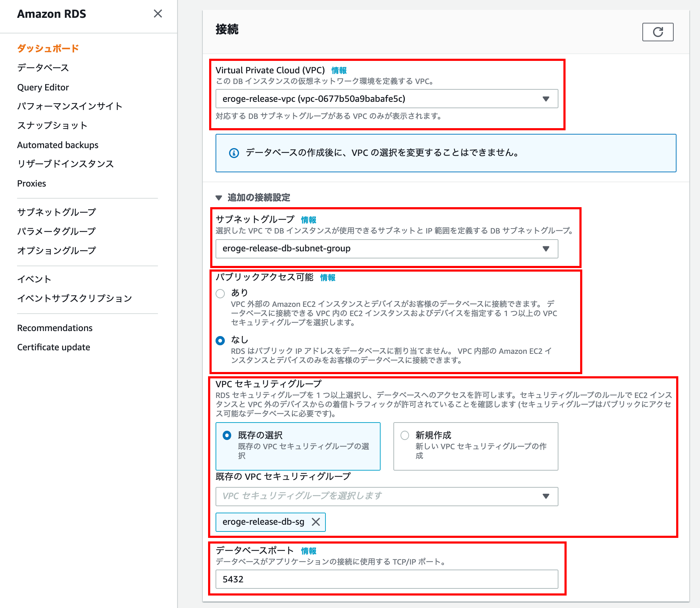Open Query Editor from sidebar
The image size is (700, 608).
(x=43, y=87)
